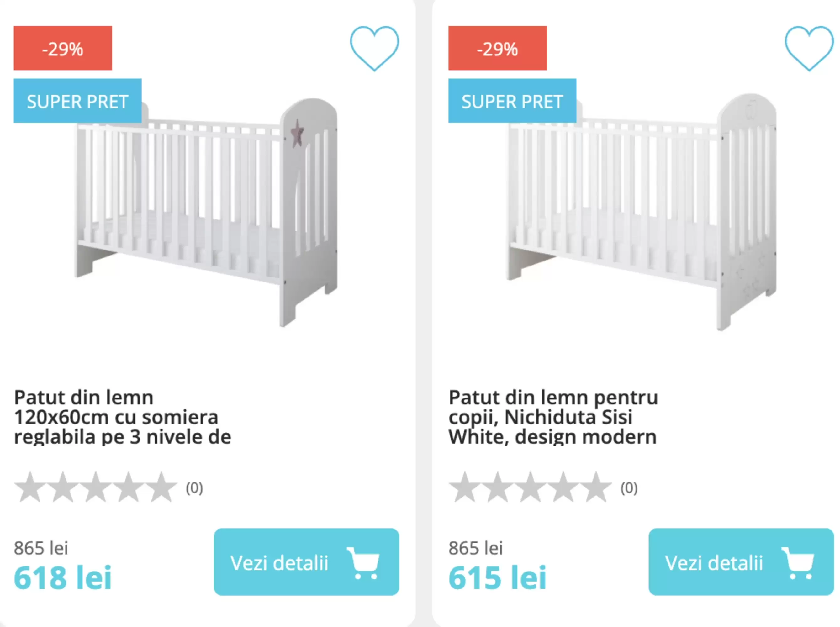This screenshot has width=840, height=627.
Task: Give the 120x60cm crib five stars
Action: coord(162,487)
